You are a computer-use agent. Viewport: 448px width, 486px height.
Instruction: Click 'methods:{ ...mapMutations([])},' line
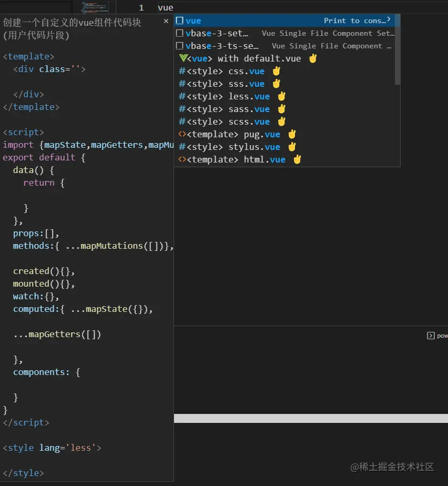pyautogui.click(x=93, y=246)
